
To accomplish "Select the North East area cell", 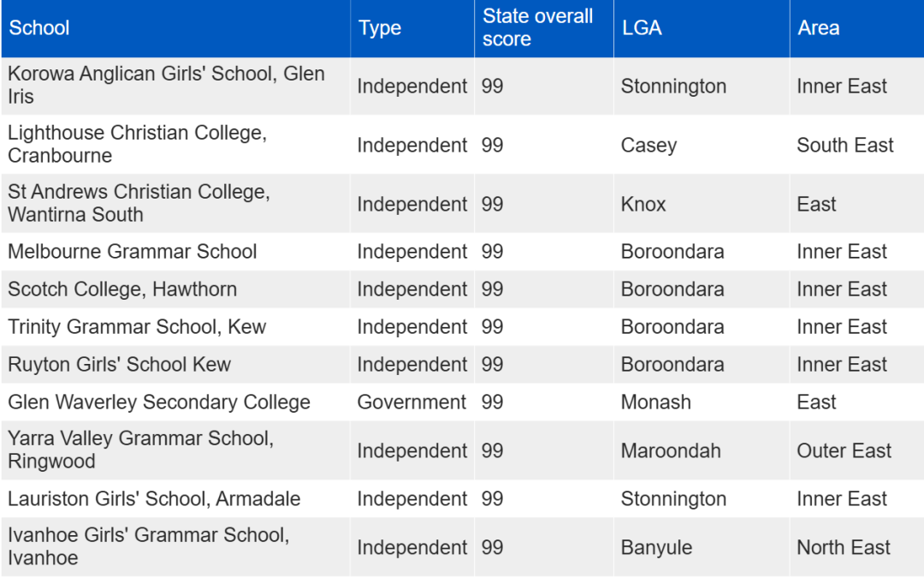I will coord(856,546).
